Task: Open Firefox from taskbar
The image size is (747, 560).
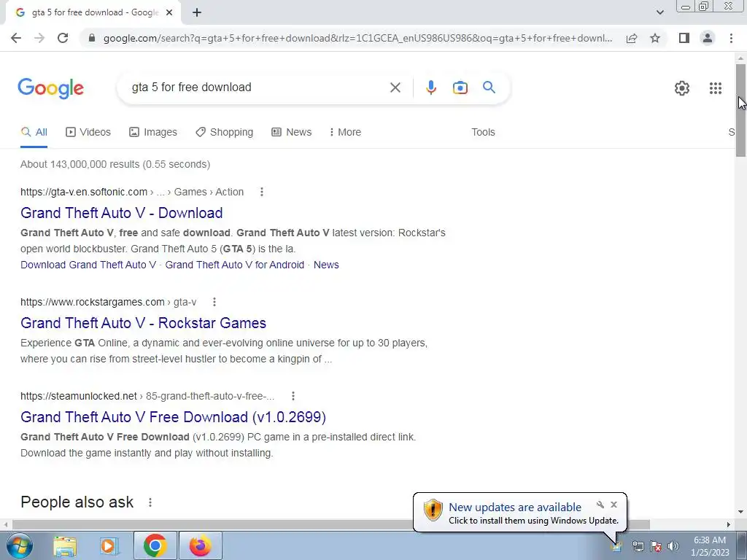Action: coord(200,545)
